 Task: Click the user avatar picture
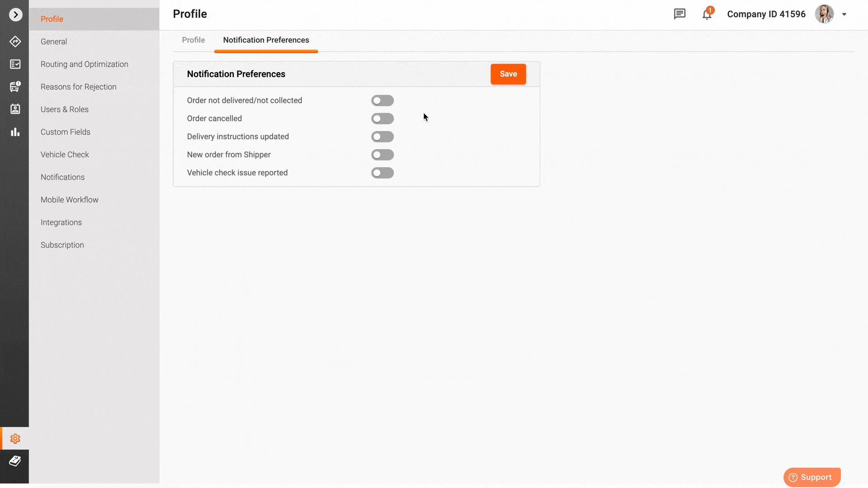point(824,14)
